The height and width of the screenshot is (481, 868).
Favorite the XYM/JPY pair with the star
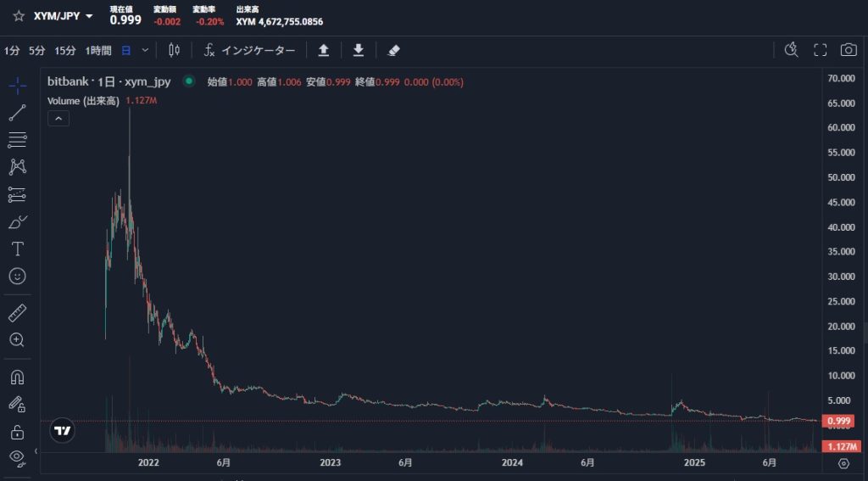(19, 16)
